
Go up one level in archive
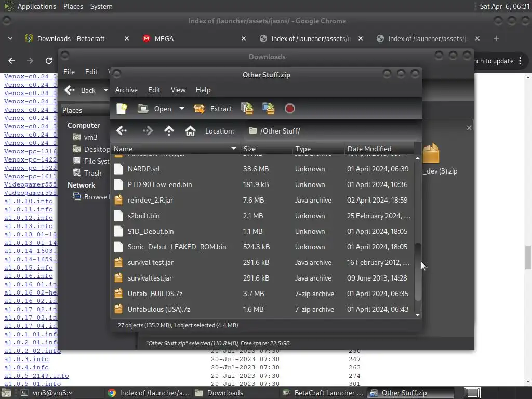[x=169, y=130]
